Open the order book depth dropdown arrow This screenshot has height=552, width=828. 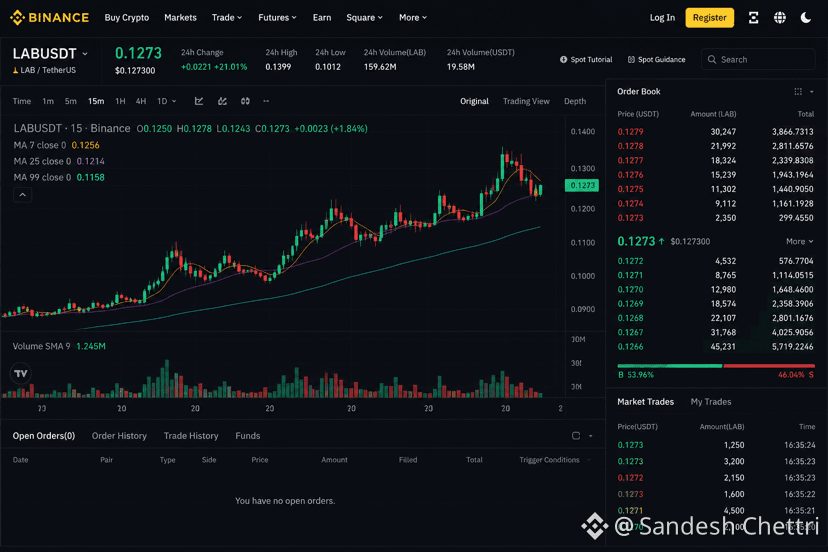[x=812, y=92]
